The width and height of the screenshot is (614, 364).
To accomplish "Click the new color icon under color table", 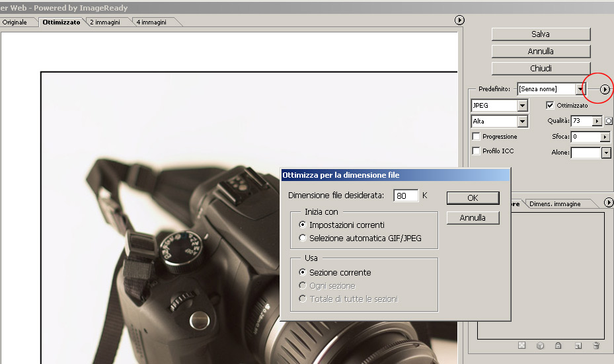I will click(577, 345).
